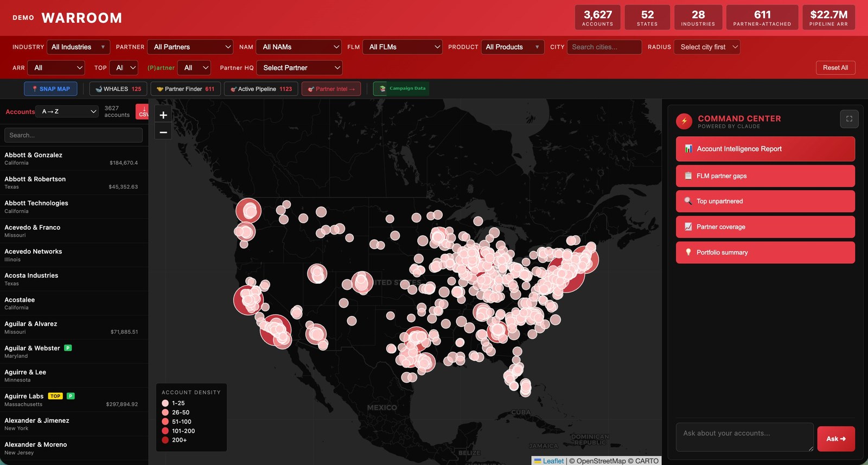Open the All Products dropdown
The height and width of the screenshot is (465, 868).
(513, 47)
